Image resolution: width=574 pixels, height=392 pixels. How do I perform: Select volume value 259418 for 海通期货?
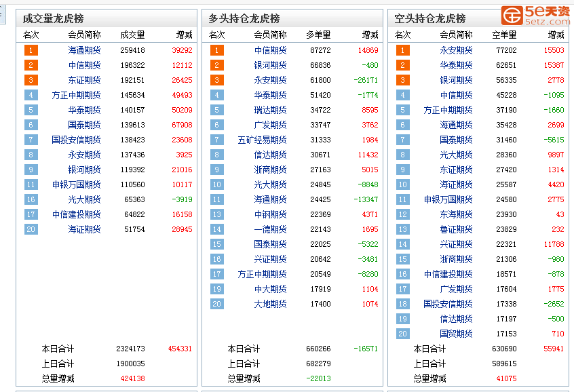(x=132, y=50)
